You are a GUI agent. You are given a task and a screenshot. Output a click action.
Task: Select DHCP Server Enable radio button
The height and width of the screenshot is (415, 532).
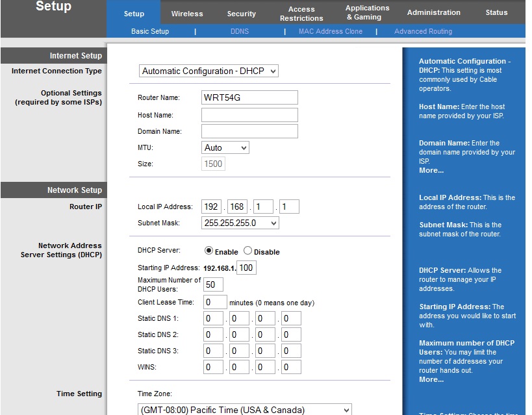click(x=209, y=251)
